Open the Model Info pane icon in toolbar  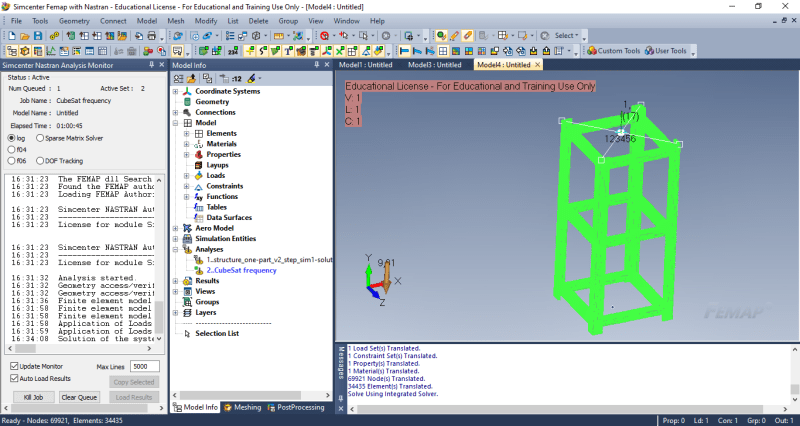pos(12,51)
